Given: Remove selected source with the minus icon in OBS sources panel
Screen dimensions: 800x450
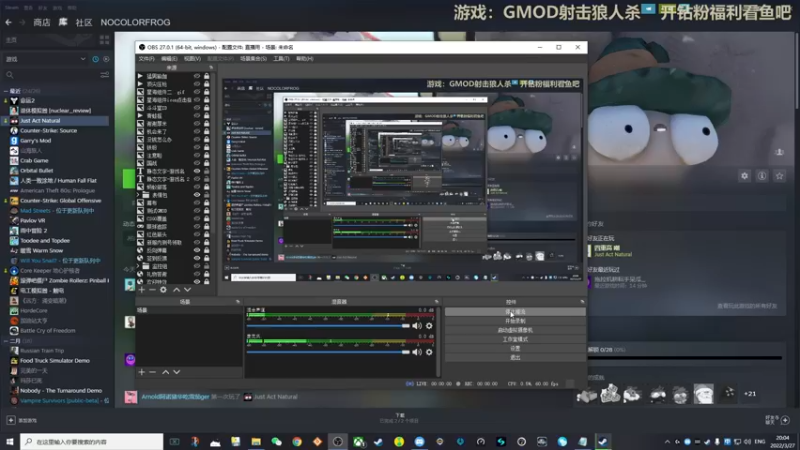Looking at the screenshot, I should (152, 290).
